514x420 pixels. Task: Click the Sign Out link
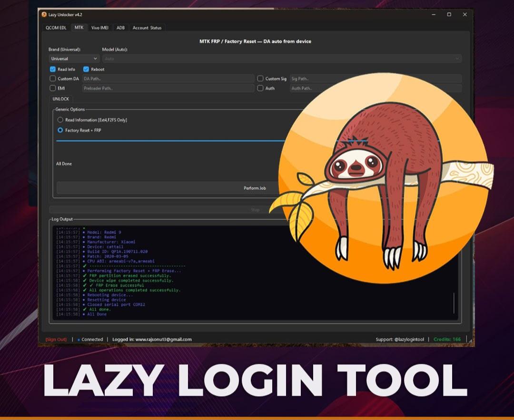click(x=56, y=340)
